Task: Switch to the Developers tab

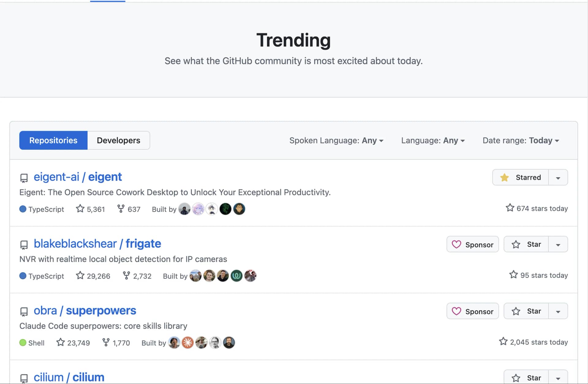Action: (119, 140)
